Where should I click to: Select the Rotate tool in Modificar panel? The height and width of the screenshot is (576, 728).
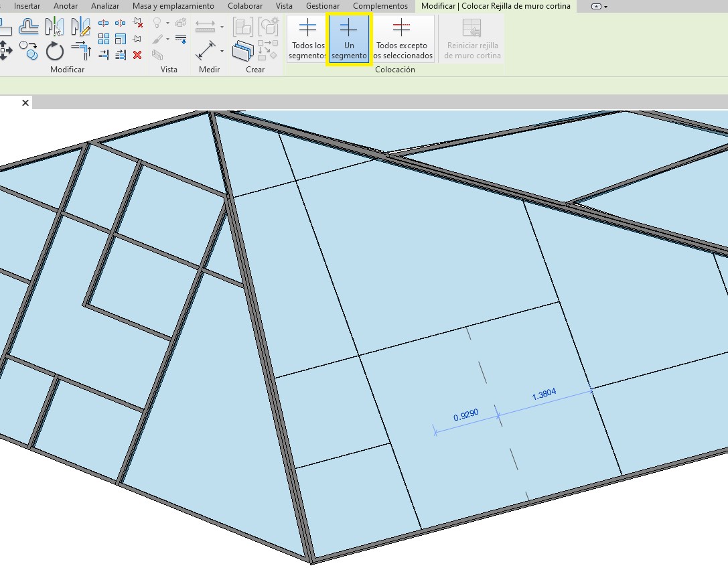[54, 50]
